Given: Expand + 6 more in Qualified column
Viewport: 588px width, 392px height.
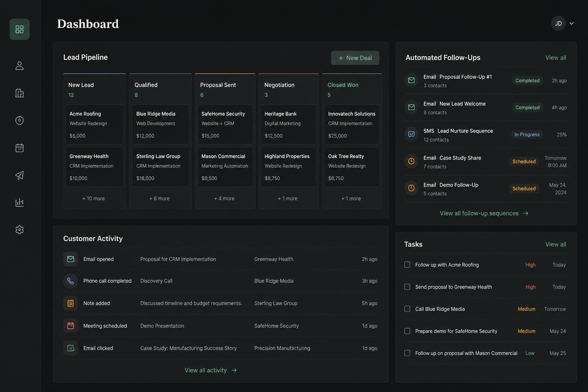Looking at the screenshot, I should click(x=159, y=198).
